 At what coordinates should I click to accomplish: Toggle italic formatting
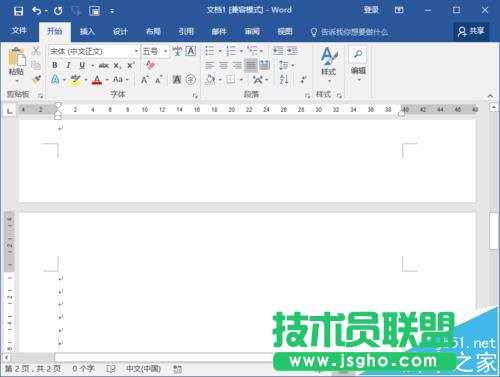point(68,65)
